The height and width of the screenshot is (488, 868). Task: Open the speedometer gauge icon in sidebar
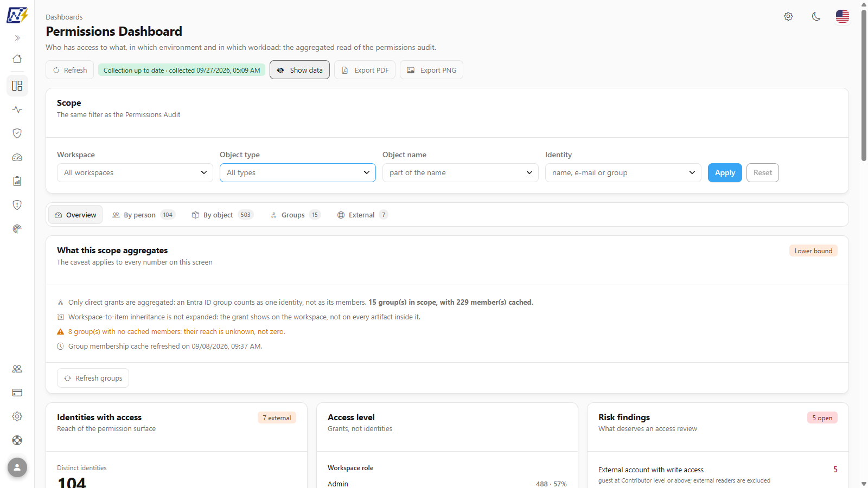point(17,157)
